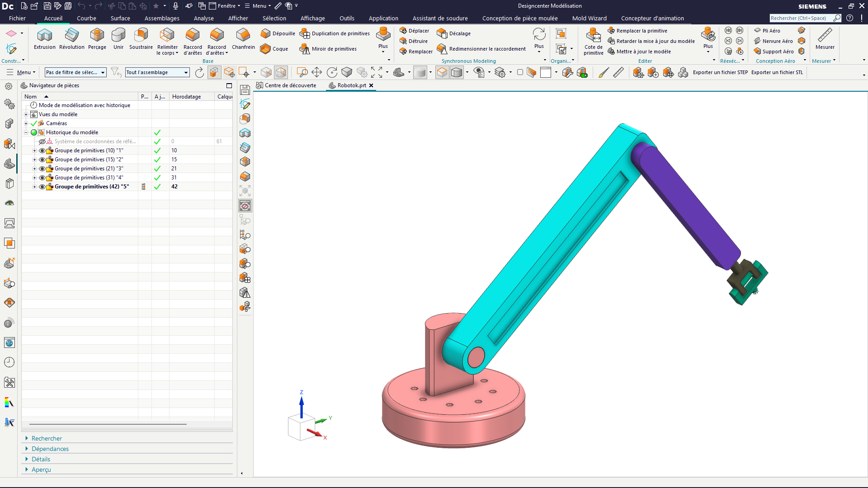
Task: Switch to the Assemblages ribbon tab
Action: click(162, 19)
